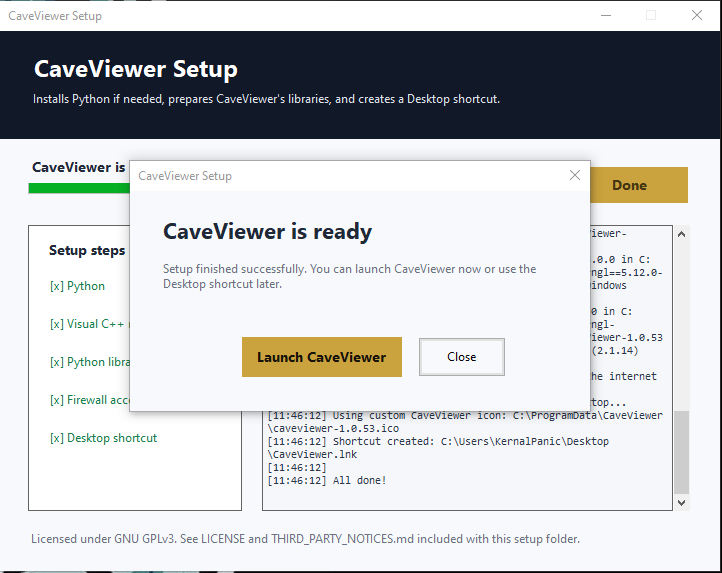Screen dimensions: 722x573
Task: Click the 'Setup steps' heading
Action: point(87,251)
